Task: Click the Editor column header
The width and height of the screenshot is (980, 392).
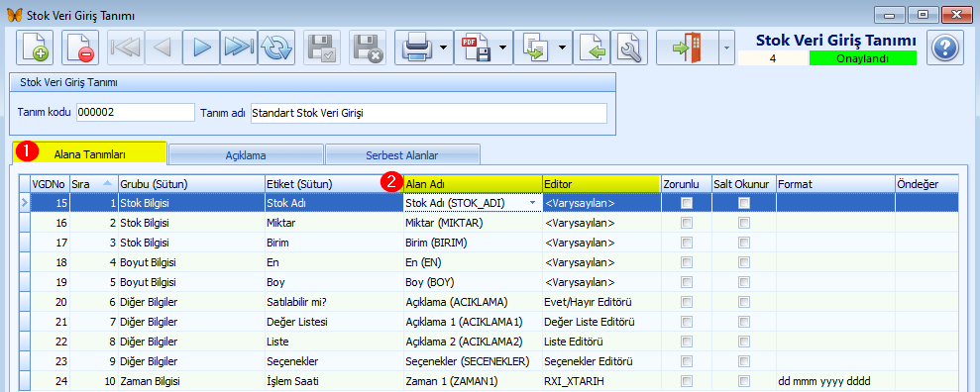Action: (601, 184)
